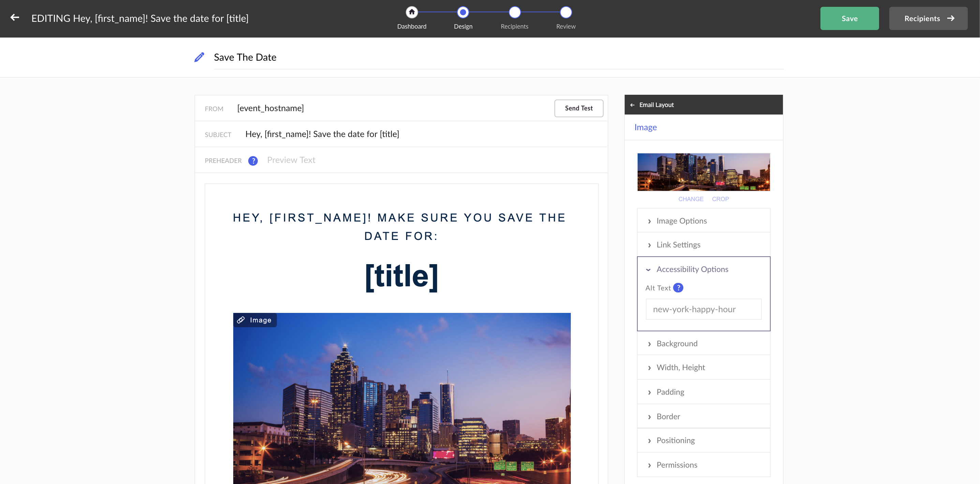The width and height of the screenshot is (980, 484).
Task: Open the Recipients step label in progress bar
Action: (x=514, y=26)
